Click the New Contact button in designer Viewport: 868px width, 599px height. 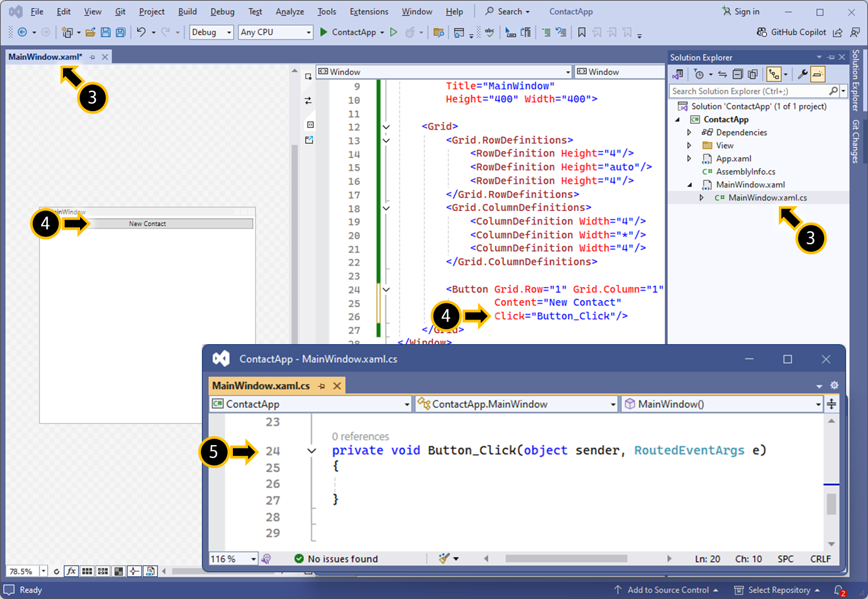147,224
